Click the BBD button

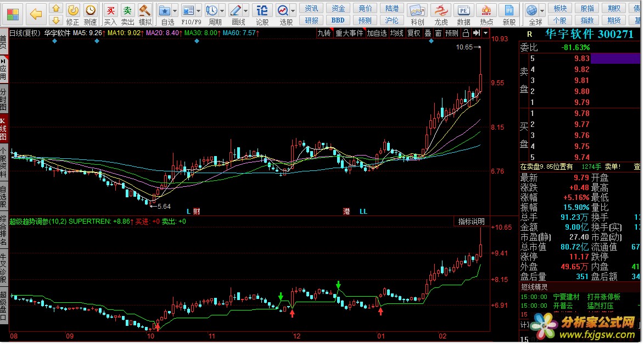tap(338, 20)
